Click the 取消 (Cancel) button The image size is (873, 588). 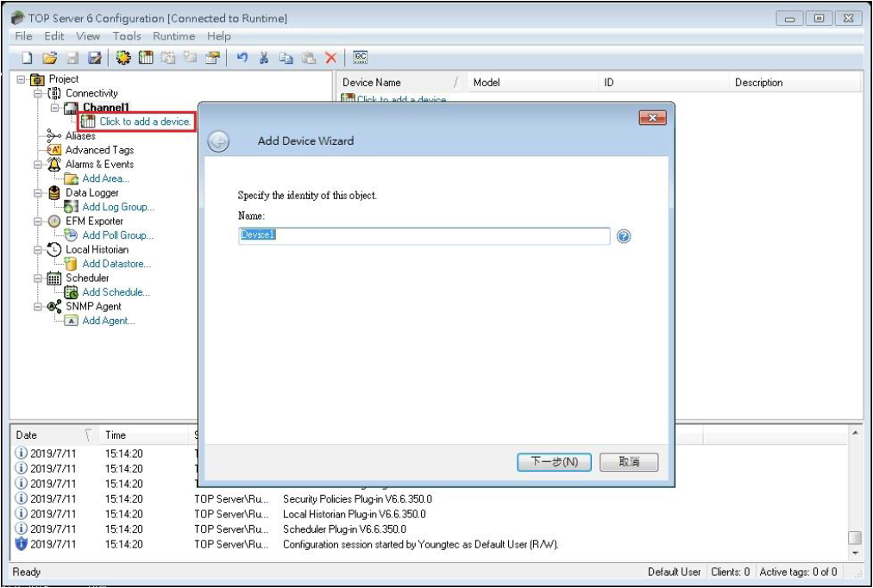click(x=630, y=462)
